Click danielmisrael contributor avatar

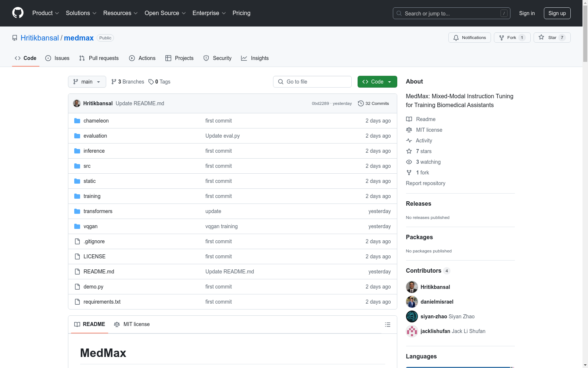coord(412,302)
